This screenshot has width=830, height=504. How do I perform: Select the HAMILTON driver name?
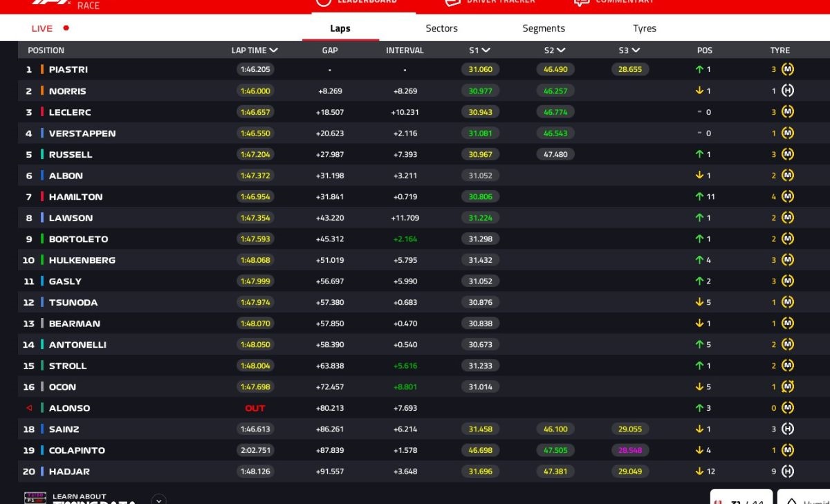coord(76,196)
